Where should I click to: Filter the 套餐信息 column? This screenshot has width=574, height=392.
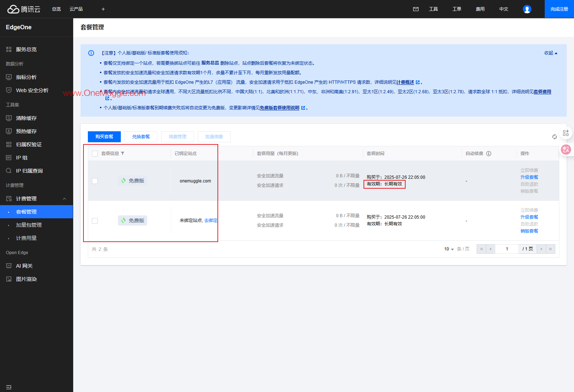point(123,154)
